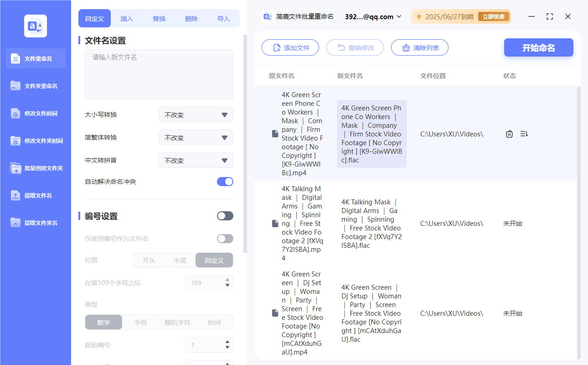
Task: Delete the first 4K Green Screen file
Action: coord(509,134)
